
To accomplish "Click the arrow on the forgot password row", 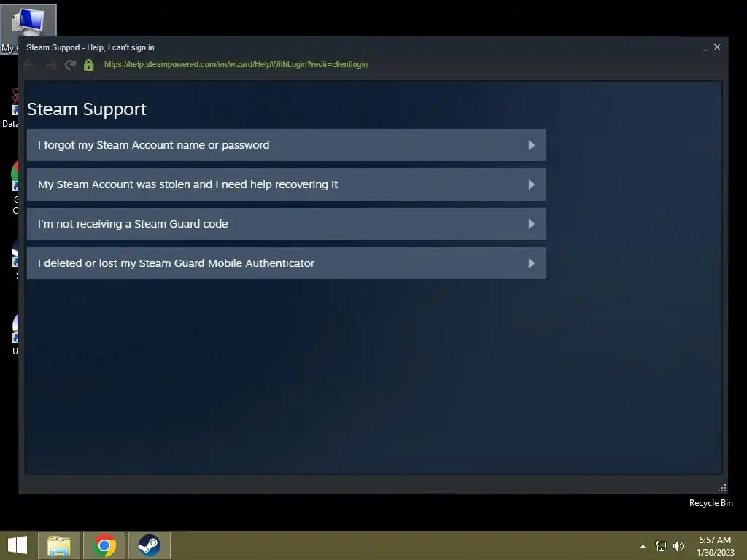I will 532,145.
